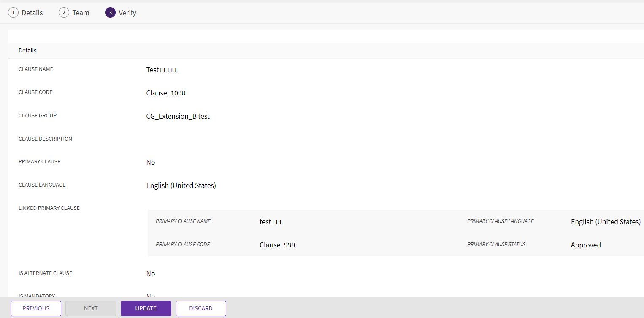The image size is (644, 318).
Task: Save changes with the UPDATE button
Action: pos(146,308)
